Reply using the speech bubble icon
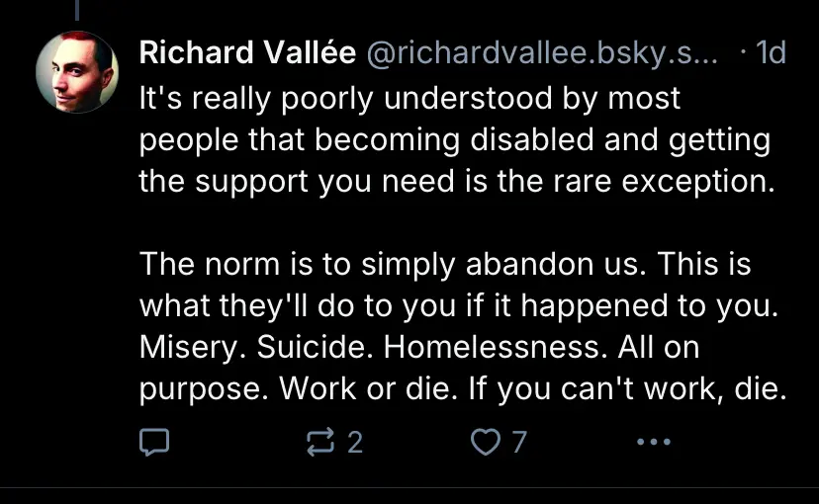The image size is (819, 504). point(154,442)
